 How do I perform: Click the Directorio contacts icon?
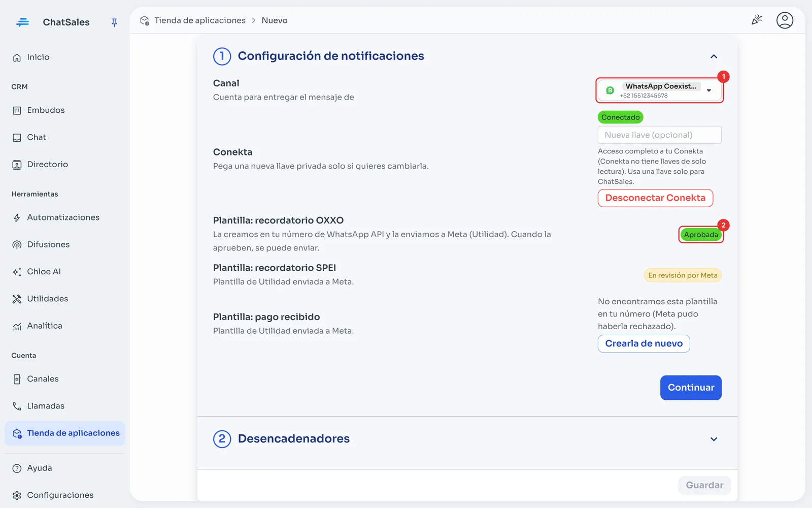17,165
